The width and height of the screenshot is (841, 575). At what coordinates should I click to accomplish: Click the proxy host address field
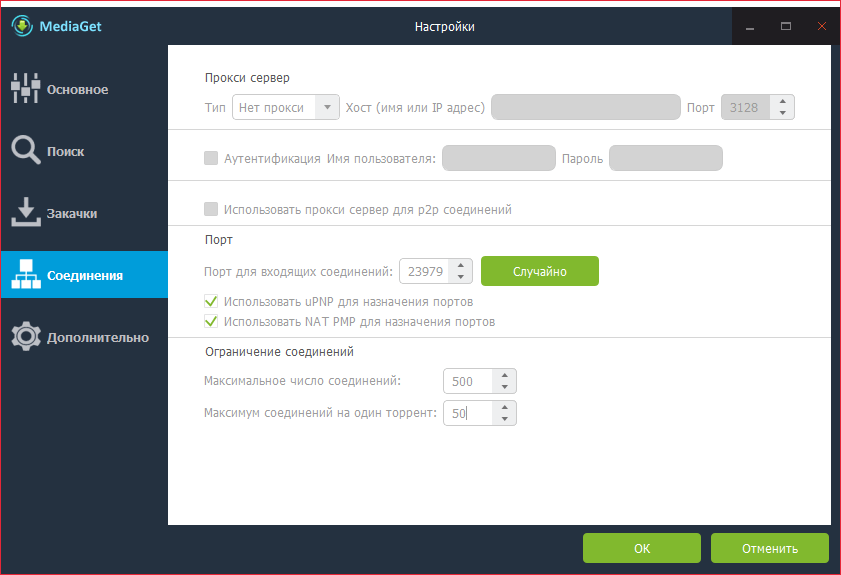click(586, 107)
